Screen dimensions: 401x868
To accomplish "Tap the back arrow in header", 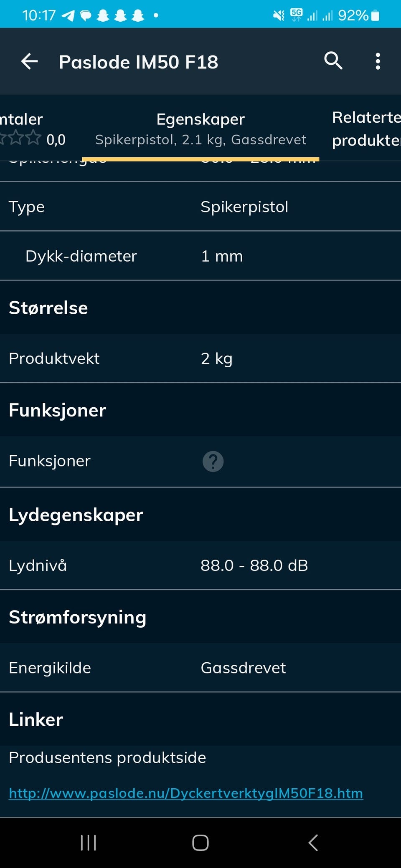I will pyautogui.click(x=30, y=62).
